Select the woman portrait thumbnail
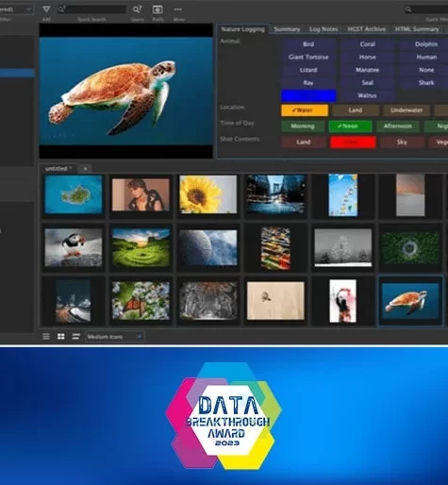The width and height of the screenshot is (448, 485). (x=141, y=194)
